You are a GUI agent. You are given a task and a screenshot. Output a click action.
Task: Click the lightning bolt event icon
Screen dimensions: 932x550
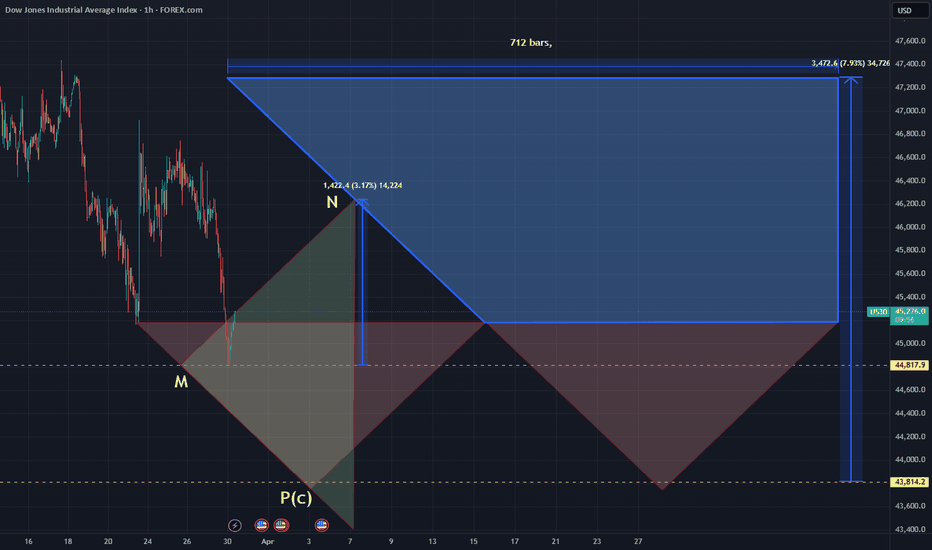click(235, 525)
